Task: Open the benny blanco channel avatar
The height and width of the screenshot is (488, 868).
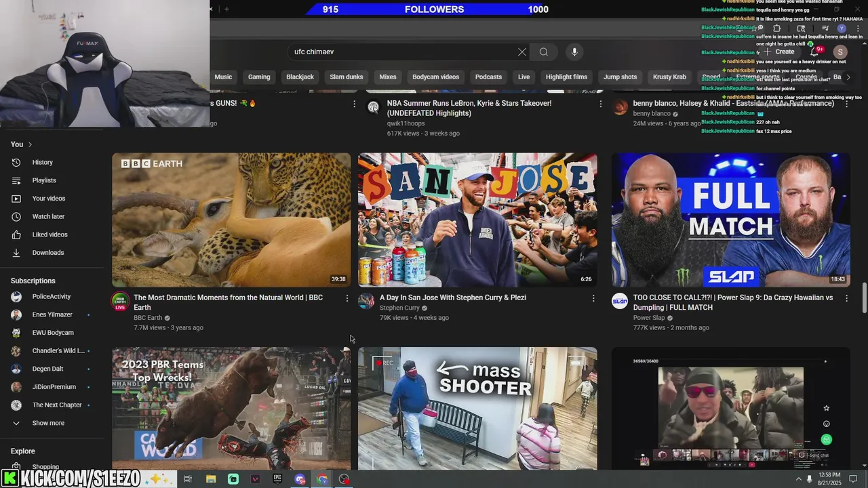Action: point(620,107)
